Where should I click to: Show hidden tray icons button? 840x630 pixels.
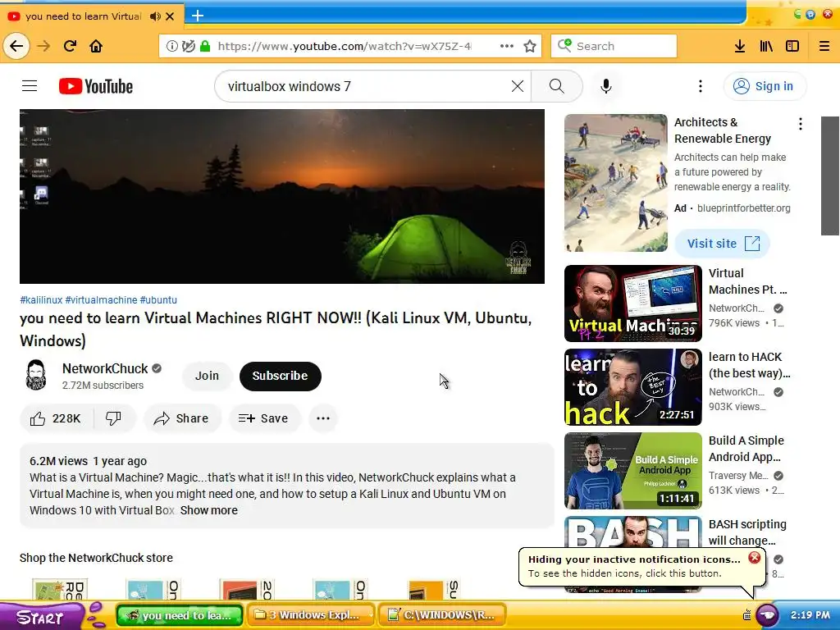767,615
